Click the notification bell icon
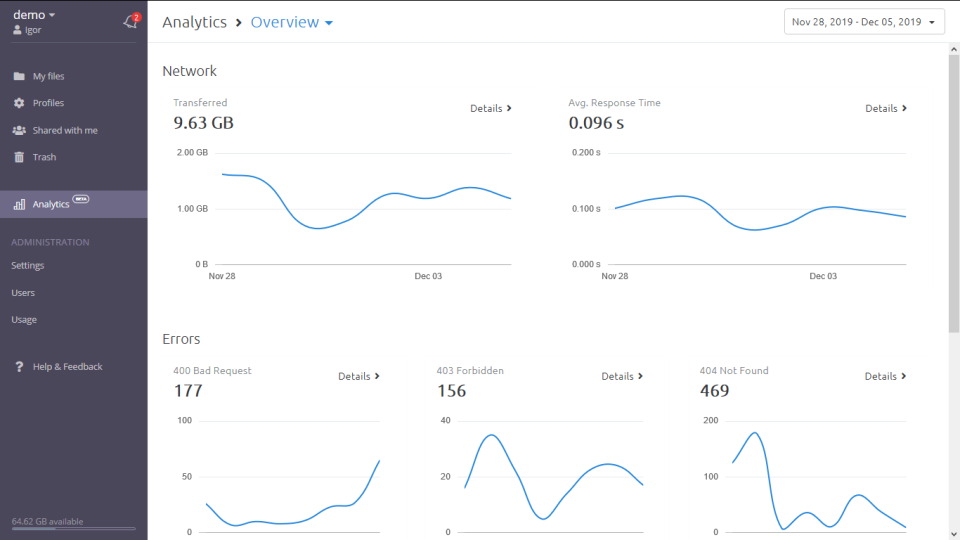Image resolution: width=960 pixels, height=540 pixels. tap(130, 22)
